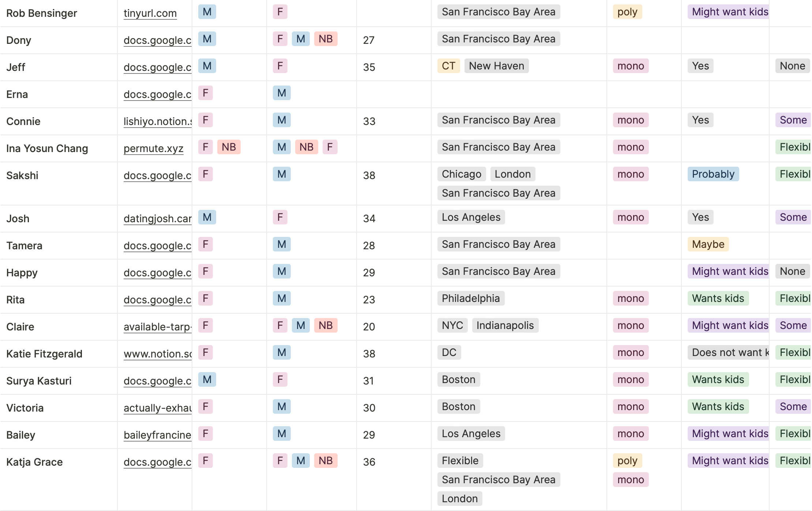Click the London tag in Katja Grace's row
This screenshot has height=511, width=812.
tap(460, 499)
